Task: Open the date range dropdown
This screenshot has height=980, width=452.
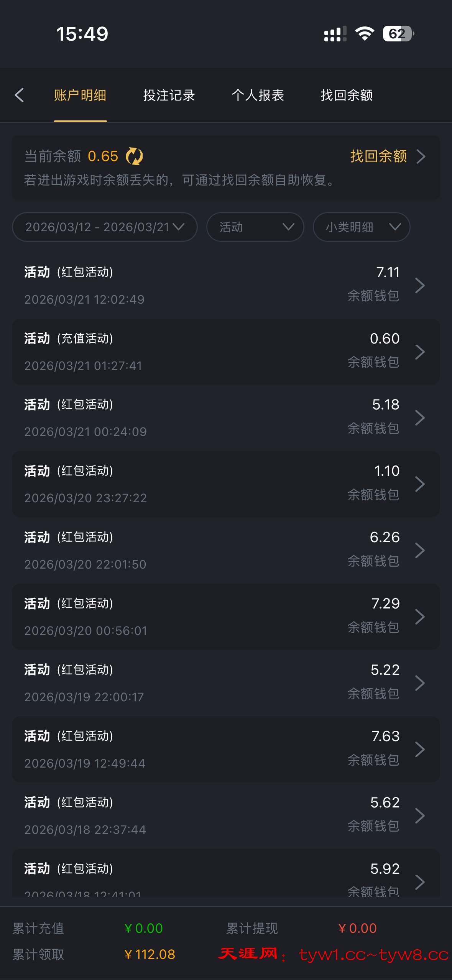Action: click(105, 227)
